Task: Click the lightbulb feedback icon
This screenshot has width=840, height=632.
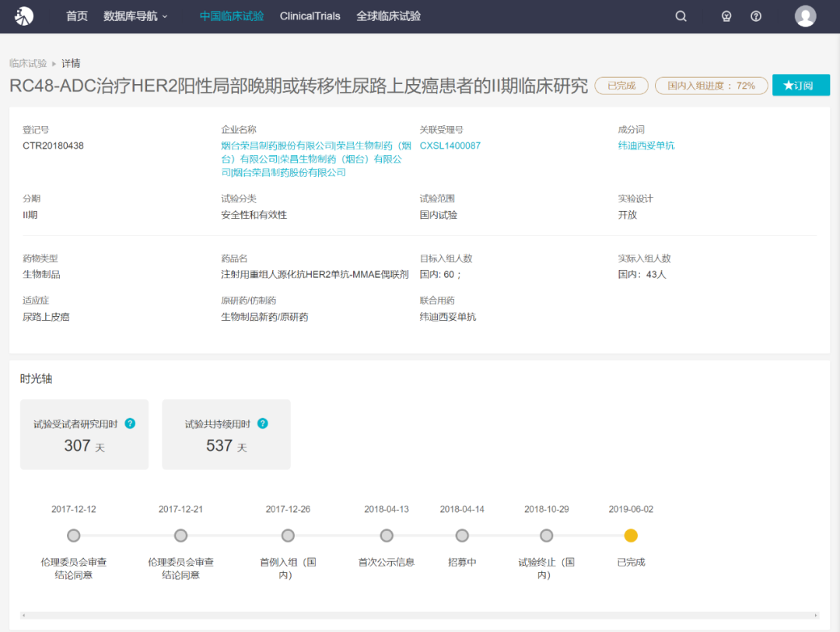Action: coord(726,16)
